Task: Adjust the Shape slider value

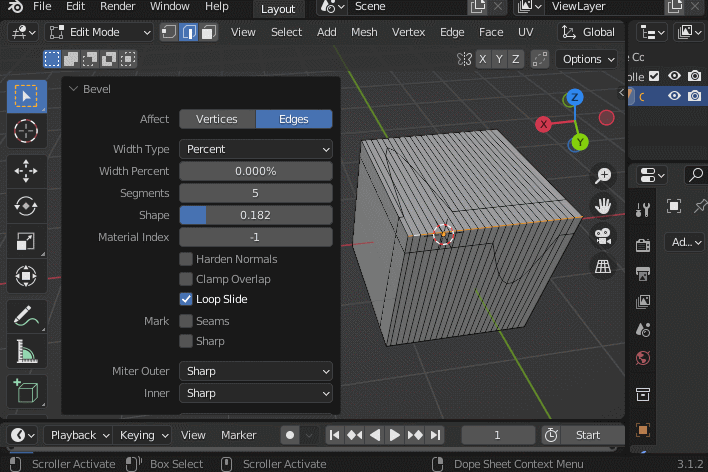Action: click(x=256, y=215)
